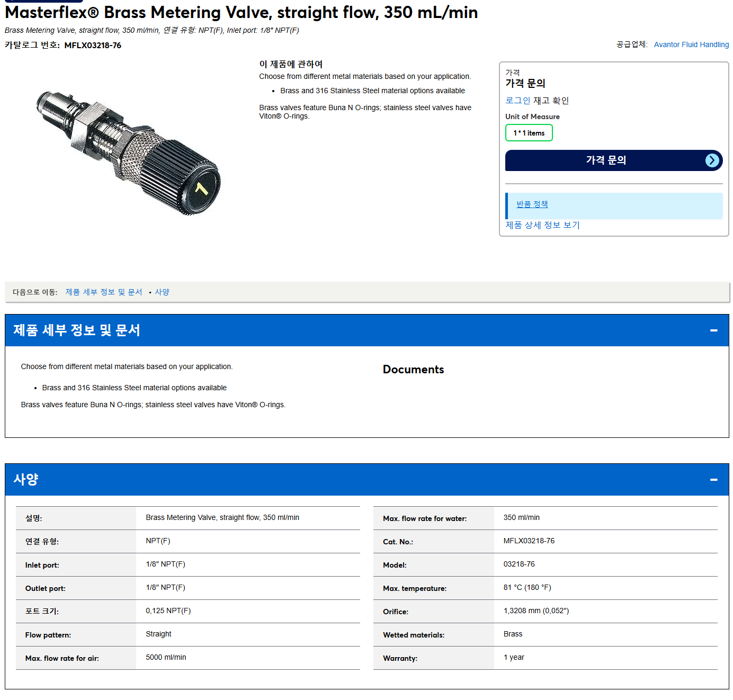View the 제품 상세 정보 보기 link

[x=542, y=225]
